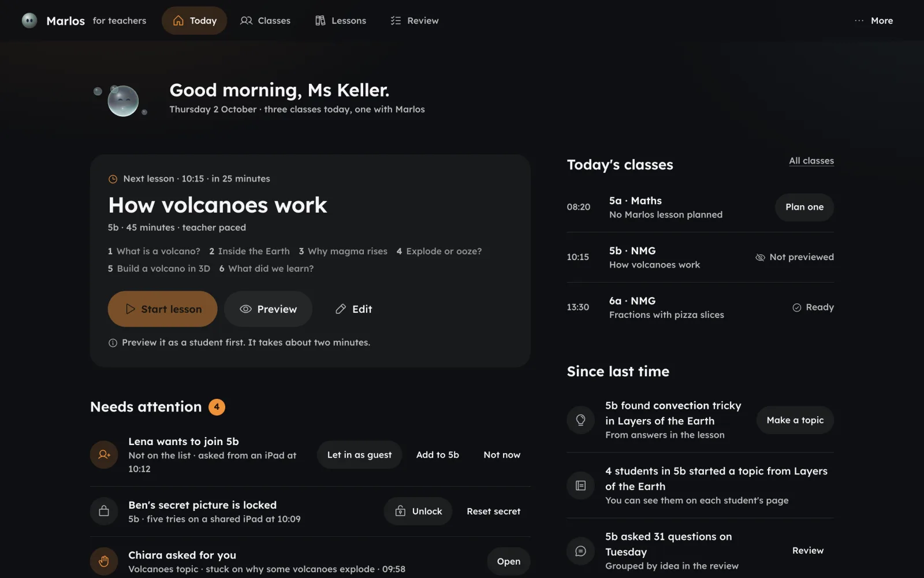Viewport: 924px width, 578px height.
Task: Click the add-person icon for Lena's request
Action: pyautogui.click(x=104, y=455)
